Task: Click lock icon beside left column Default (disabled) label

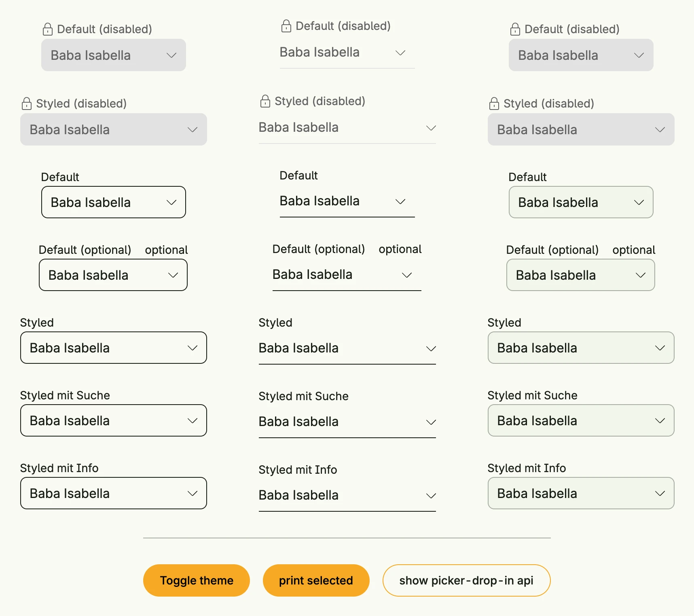Action: (x=48, y=29)
